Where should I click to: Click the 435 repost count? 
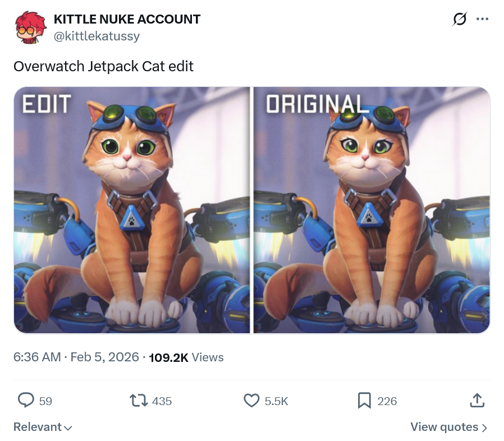(162, 401)
